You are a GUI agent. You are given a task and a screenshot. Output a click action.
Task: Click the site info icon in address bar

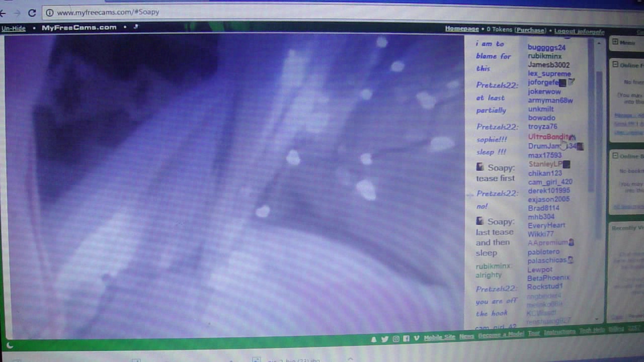point(49,13)
